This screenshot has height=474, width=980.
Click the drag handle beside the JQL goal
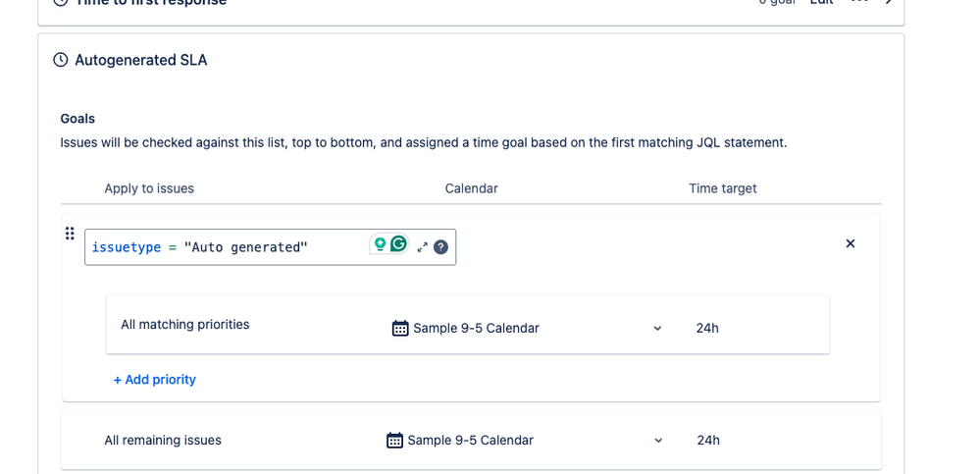click(70, 234)
